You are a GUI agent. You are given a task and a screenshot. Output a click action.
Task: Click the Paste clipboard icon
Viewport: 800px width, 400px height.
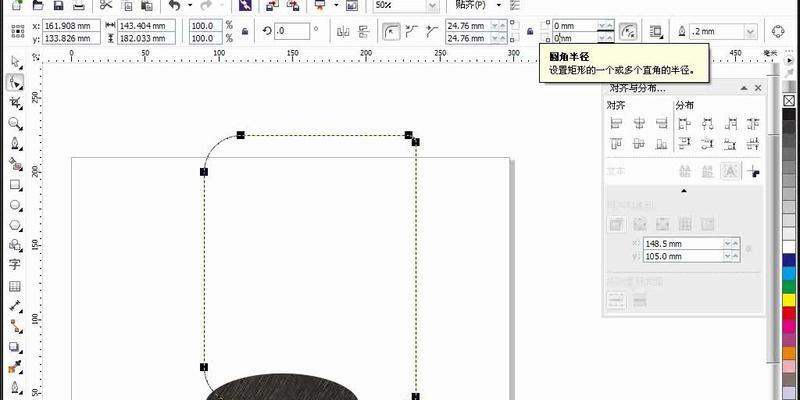147,6
